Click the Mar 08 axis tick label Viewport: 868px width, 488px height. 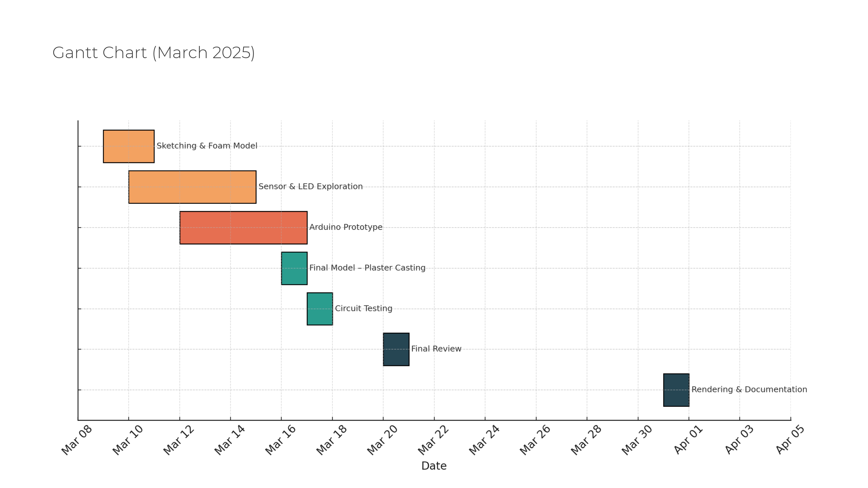(x=77, y=440)
